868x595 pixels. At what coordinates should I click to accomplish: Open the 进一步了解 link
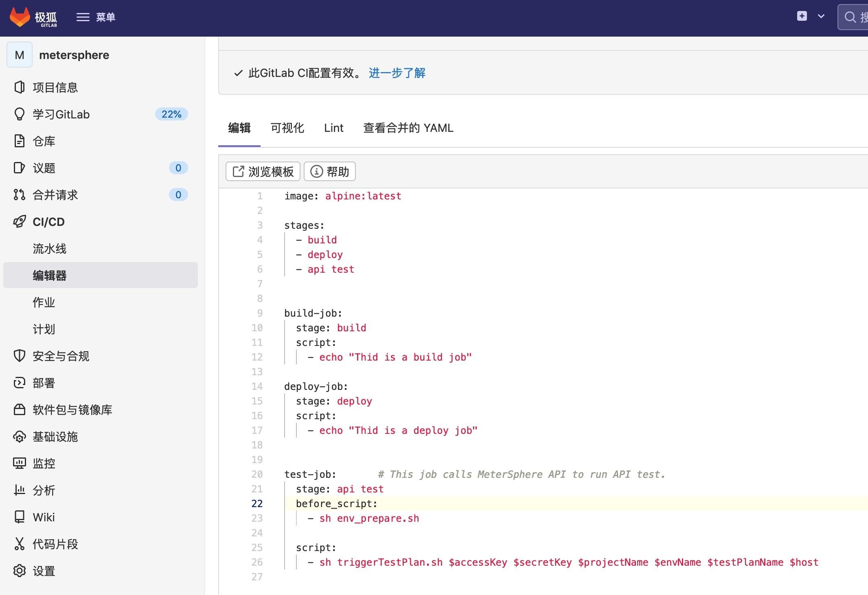coord(397,73)
